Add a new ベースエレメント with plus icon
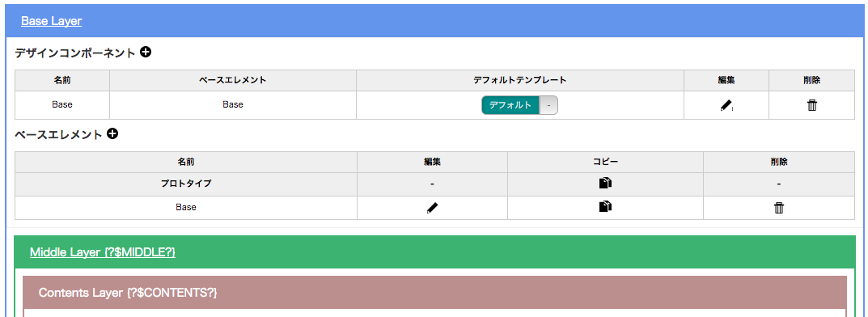Image resolution: width=868 pixels, height=317 pixels. pos(112,134)
